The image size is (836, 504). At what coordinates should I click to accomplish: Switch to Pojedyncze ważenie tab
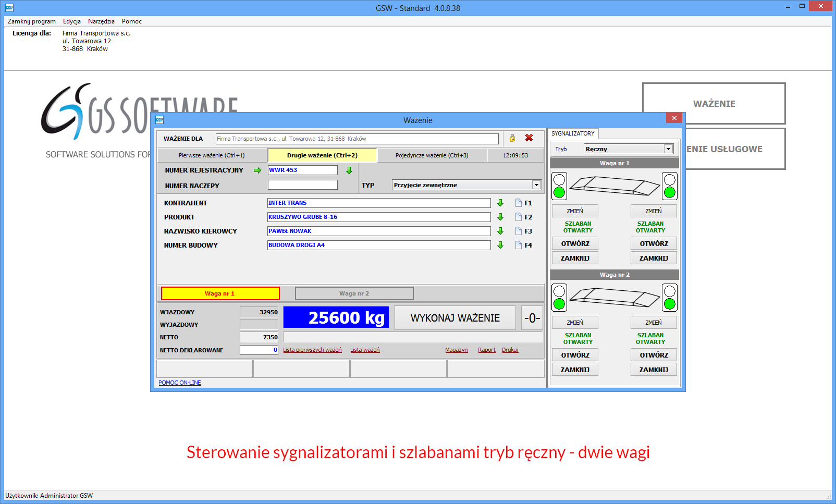432,155
